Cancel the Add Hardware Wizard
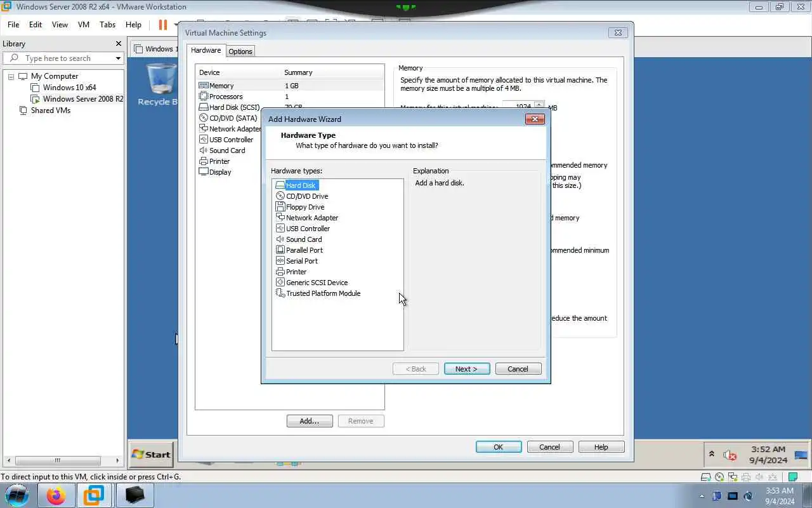This screenshot has width=812, height=508. coord(518,369)
